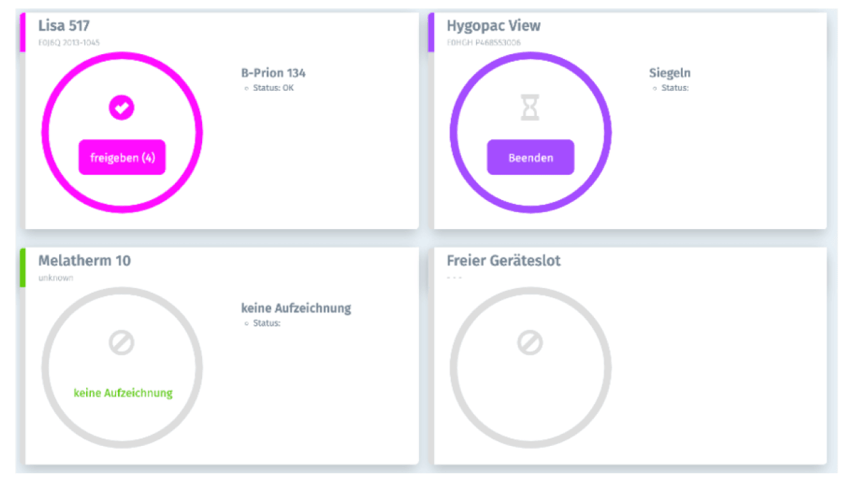Viewport: 868px width, 488px height.
Task: Select the Melatherm 10 title
Action: click(x=84, y=261)
